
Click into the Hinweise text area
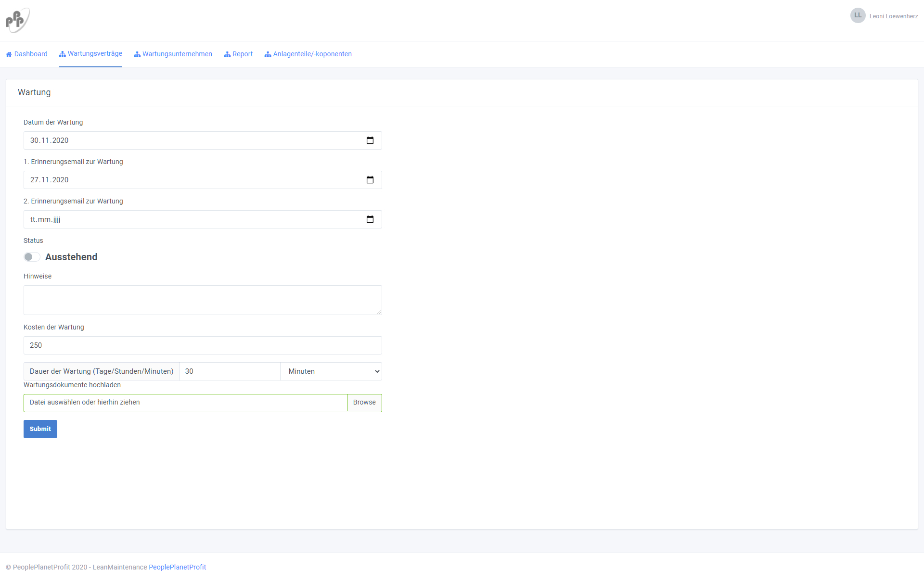click(x=203, y=300)
